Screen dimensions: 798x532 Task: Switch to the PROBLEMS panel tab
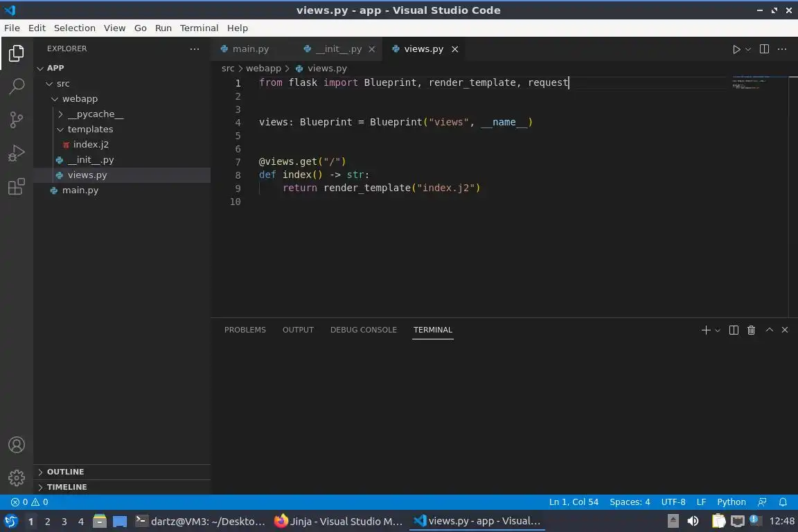245,330
